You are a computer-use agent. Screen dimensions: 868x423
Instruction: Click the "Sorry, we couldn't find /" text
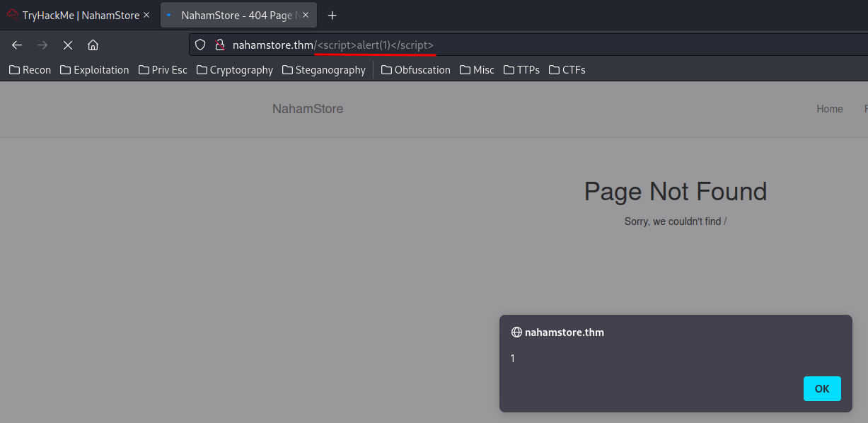[676, 221]
